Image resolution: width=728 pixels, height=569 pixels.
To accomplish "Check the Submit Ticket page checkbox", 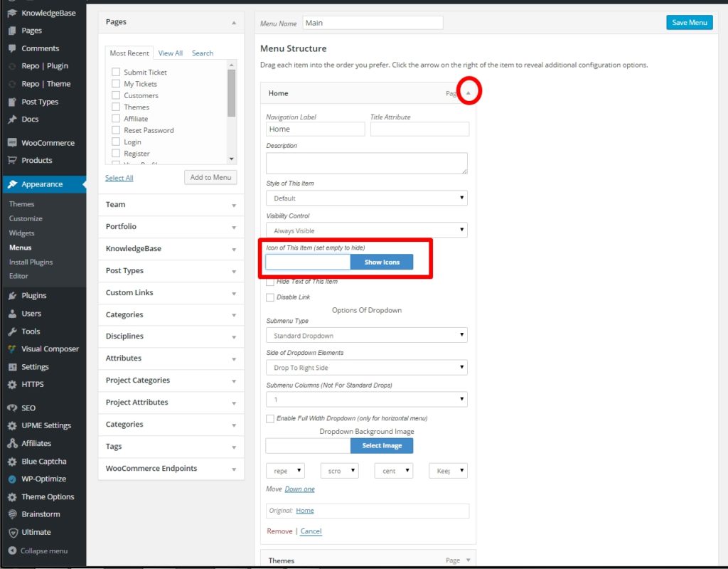I will pos(116,72).
